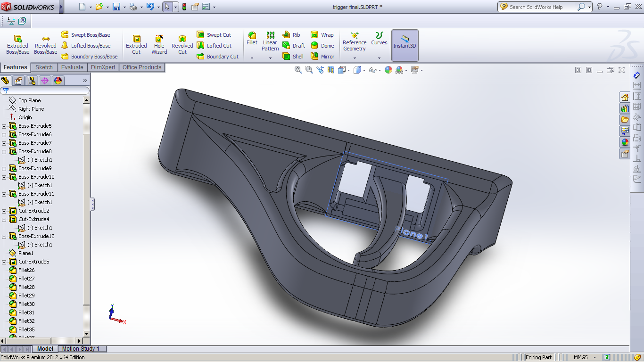The image size is (644, 362).
Task: Select the Fillet tool
Action: coord(252,39)
